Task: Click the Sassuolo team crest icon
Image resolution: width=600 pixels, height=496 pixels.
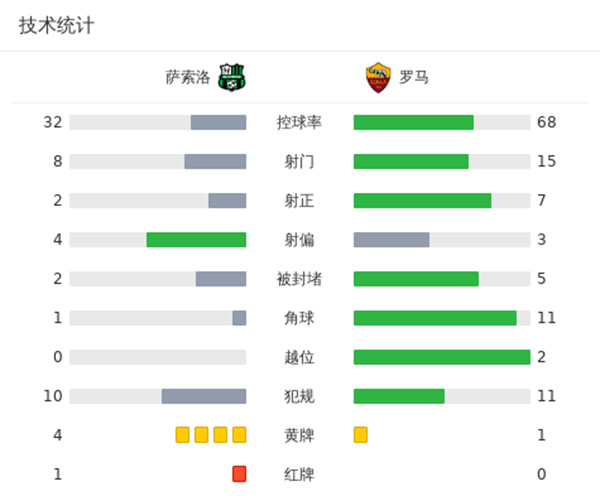Action: [x=233, y=77]
